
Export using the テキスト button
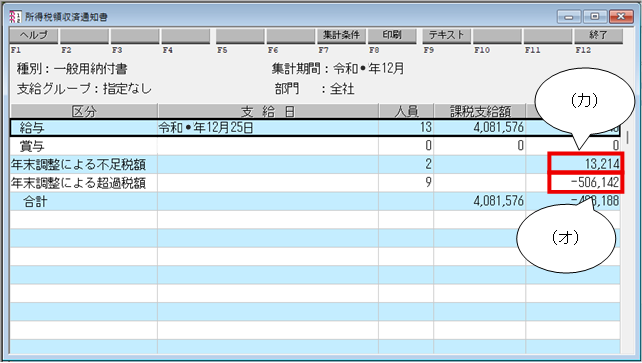pos(446,36)
